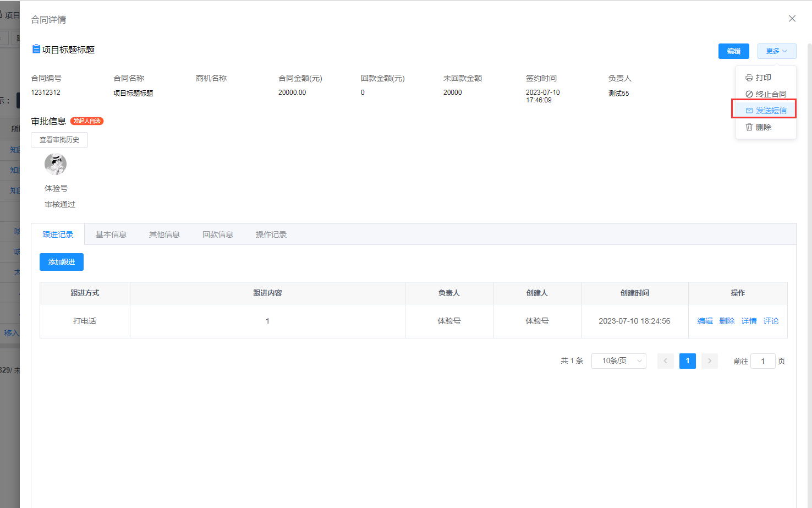Expand the 更多 dropdown button
This screenshot has width=812, height=508.
pos(776,51)
